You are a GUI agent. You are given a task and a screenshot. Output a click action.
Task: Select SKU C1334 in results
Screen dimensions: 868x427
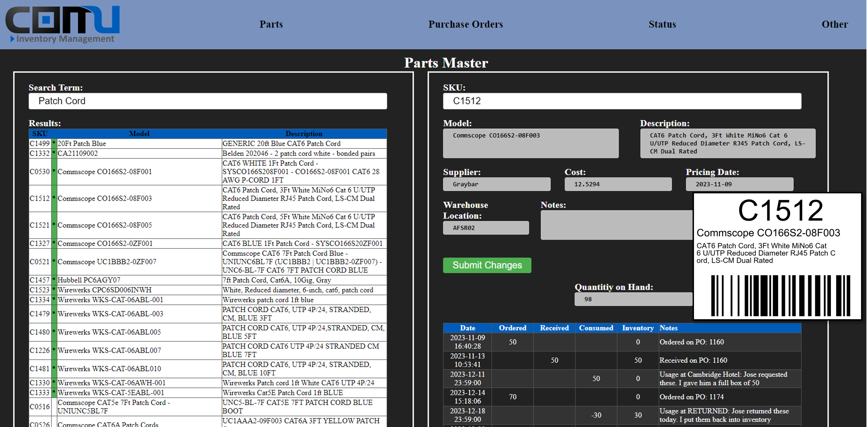40,300
